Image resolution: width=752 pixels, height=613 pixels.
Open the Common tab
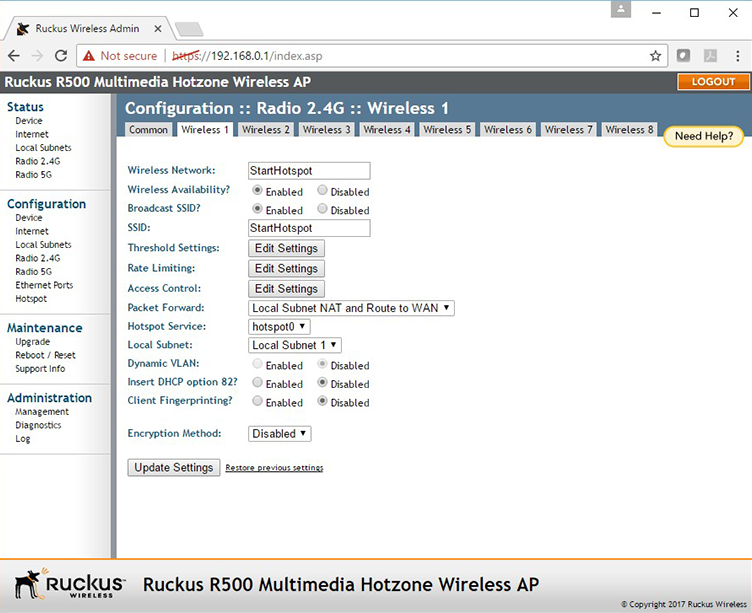pyautogui.click(x=149, y=130)
